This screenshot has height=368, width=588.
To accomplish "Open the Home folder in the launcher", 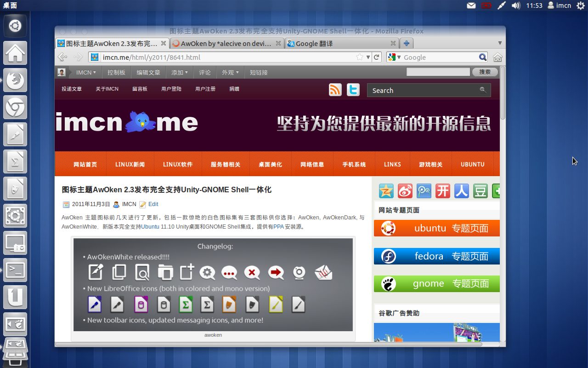I will 15,53.
